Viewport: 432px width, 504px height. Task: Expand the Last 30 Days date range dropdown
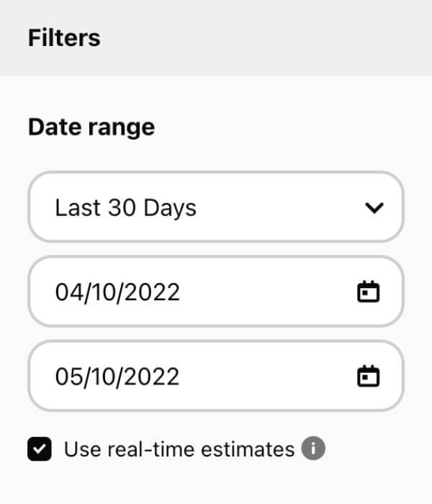click(216, 207)
